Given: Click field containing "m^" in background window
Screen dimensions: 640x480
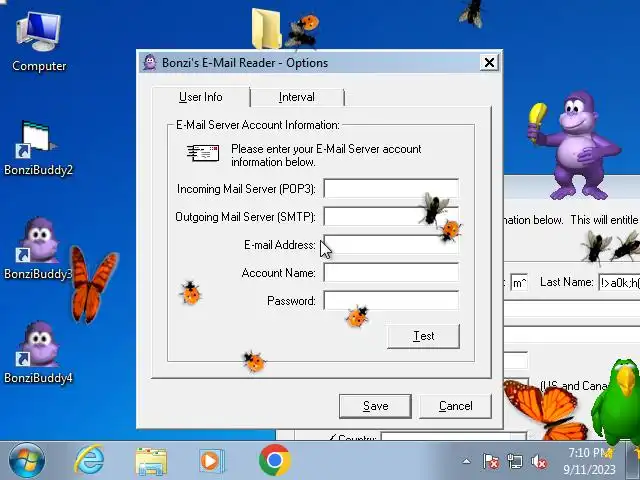Looking at the screenshot, I should click(x=519, y=282).
